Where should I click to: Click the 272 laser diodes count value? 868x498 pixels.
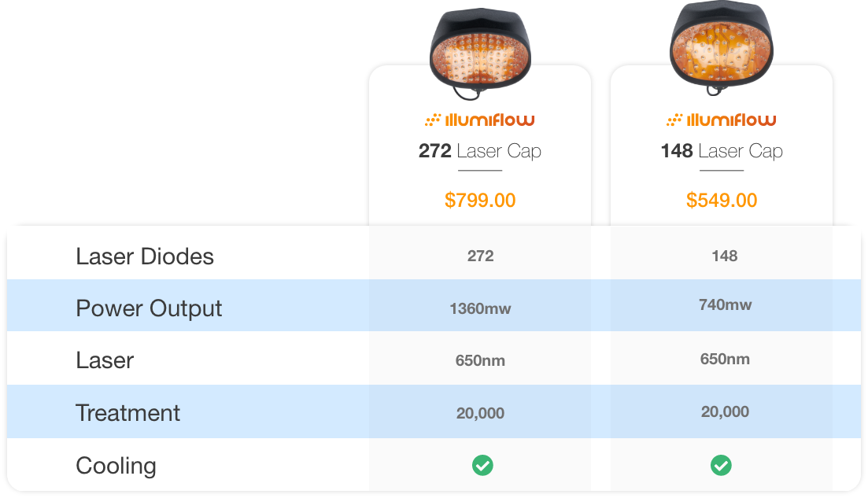pyautogui.click(x=480, y=256)
